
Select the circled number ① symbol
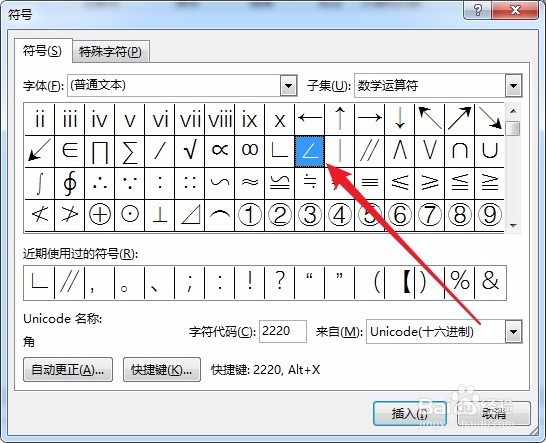coord(250,215)
